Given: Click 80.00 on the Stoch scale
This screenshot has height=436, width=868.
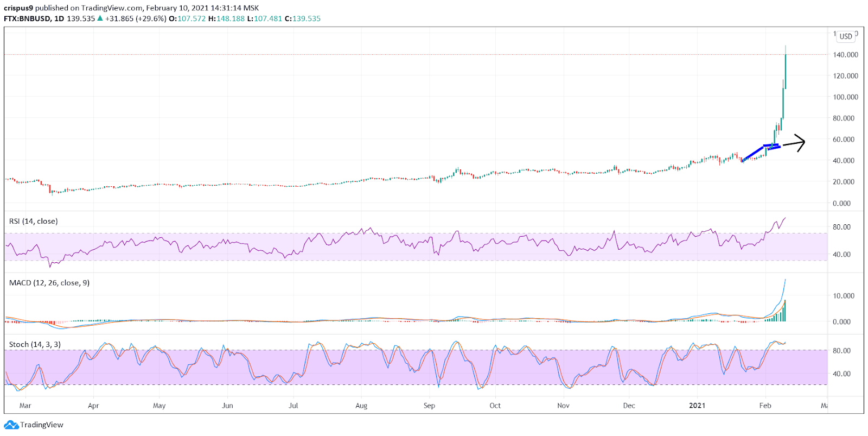Looking at the screenshot, I should tap(842, 351).
